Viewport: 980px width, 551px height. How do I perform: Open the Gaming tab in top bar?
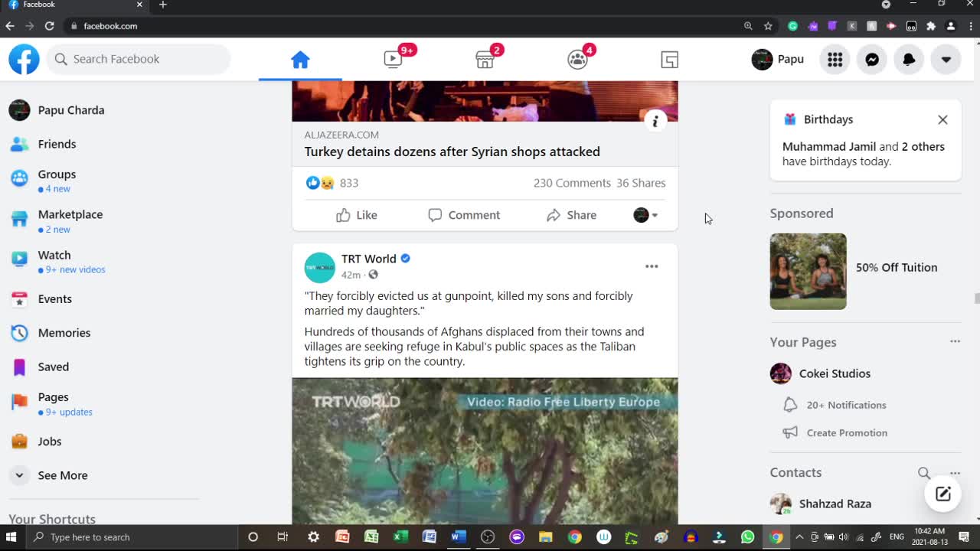coord(669,60)
